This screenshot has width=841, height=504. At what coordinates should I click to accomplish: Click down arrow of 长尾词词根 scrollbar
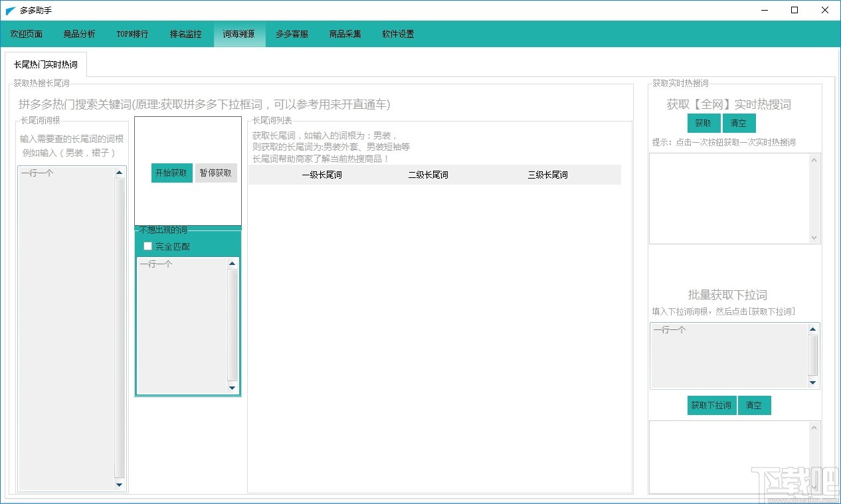pos(120,485)
